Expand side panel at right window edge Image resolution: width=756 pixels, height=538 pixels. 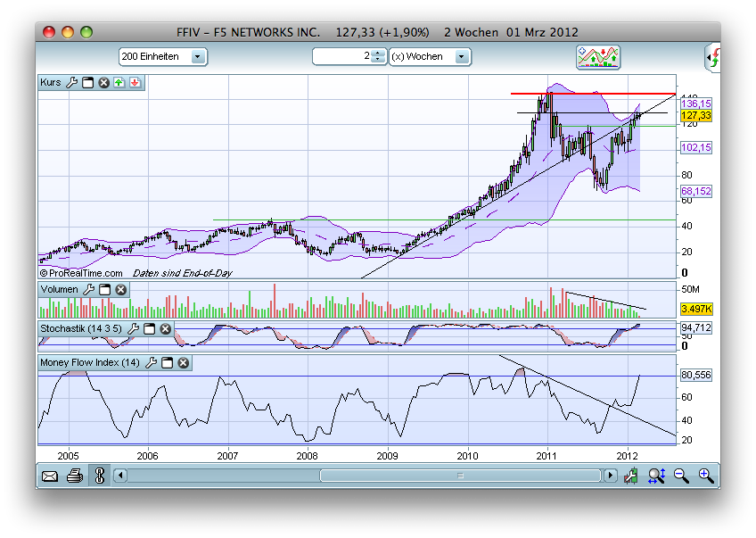coord(712,58)
